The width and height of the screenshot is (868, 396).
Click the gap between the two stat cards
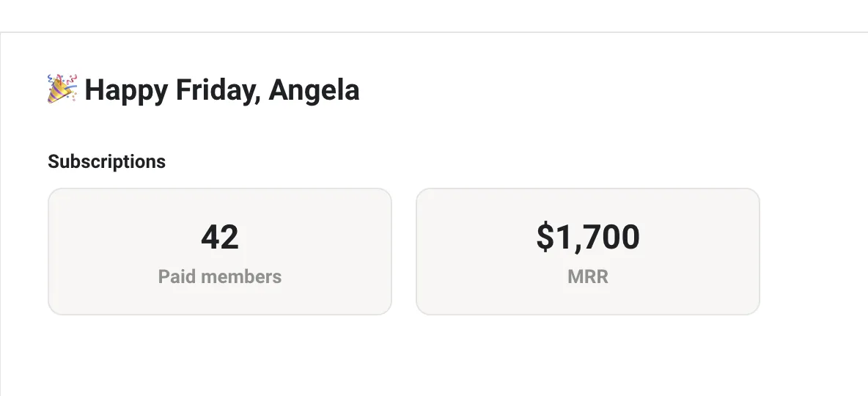pos(404,252)
